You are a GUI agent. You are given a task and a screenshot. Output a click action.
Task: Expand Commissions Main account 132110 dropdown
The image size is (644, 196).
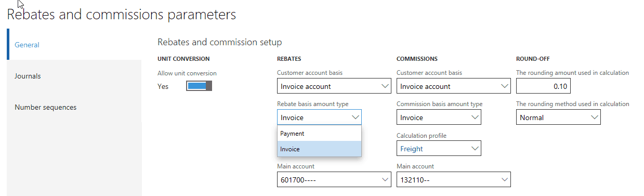[x=505, y=180]
